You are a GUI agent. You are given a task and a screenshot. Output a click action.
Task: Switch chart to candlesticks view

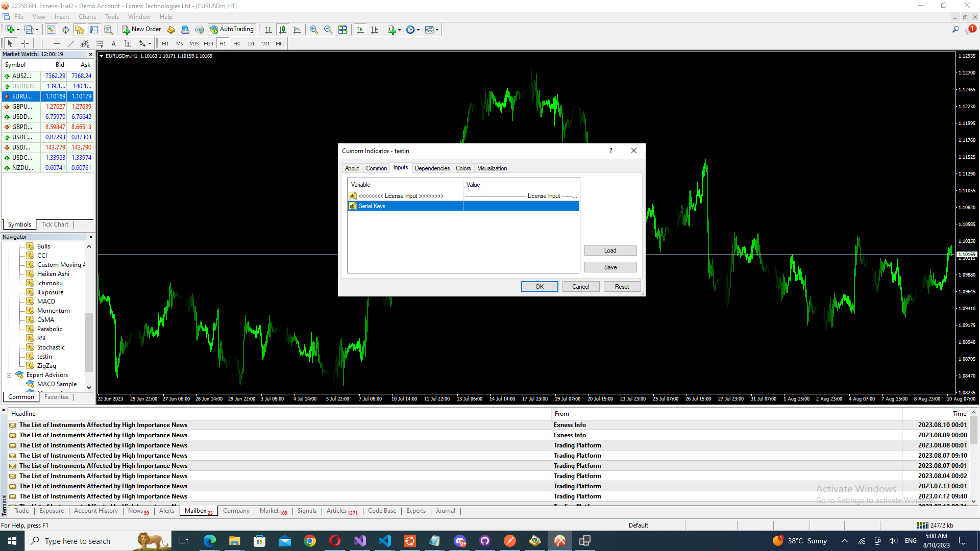(283, 30)
